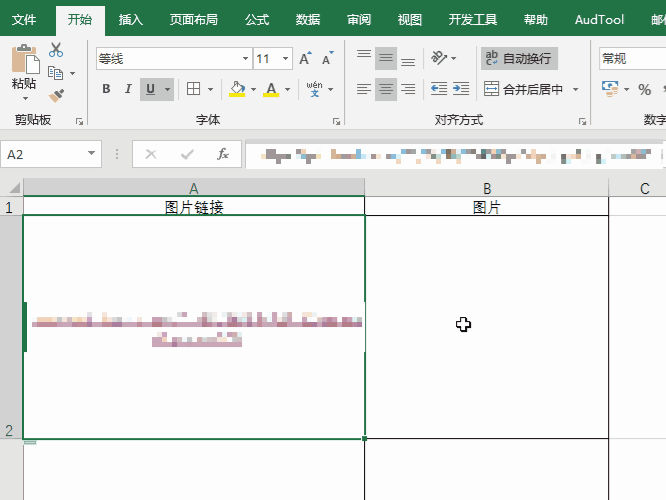666x500 pixels.
Task: Open alignment settings dialog launcher
Action: [582, 121]
